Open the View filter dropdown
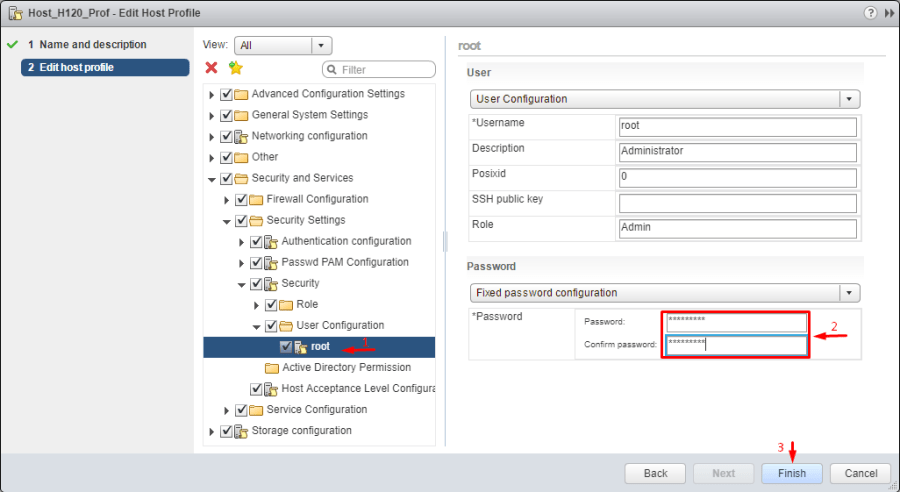The height and width of the screenshot is (492, 900). click(320, 45)
